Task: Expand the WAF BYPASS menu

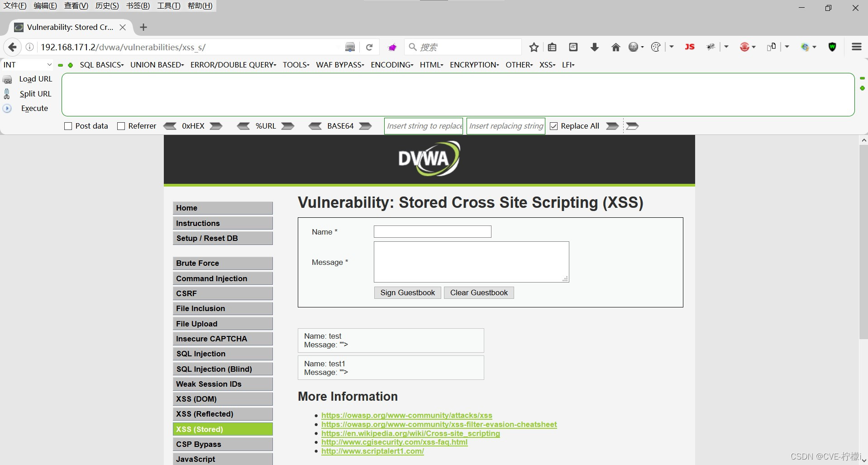Action: [340, 65]
